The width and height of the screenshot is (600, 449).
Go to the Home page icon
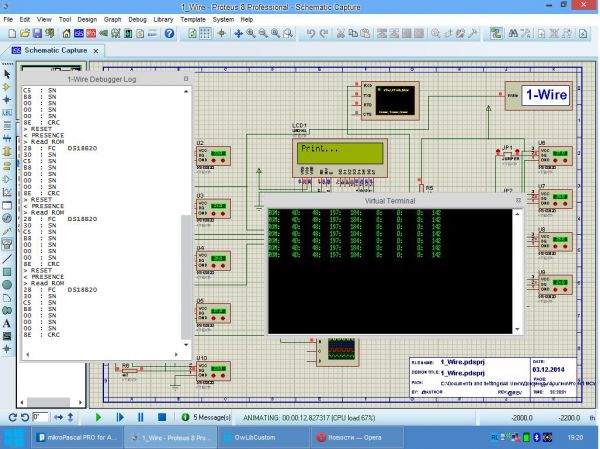(67, 34)
